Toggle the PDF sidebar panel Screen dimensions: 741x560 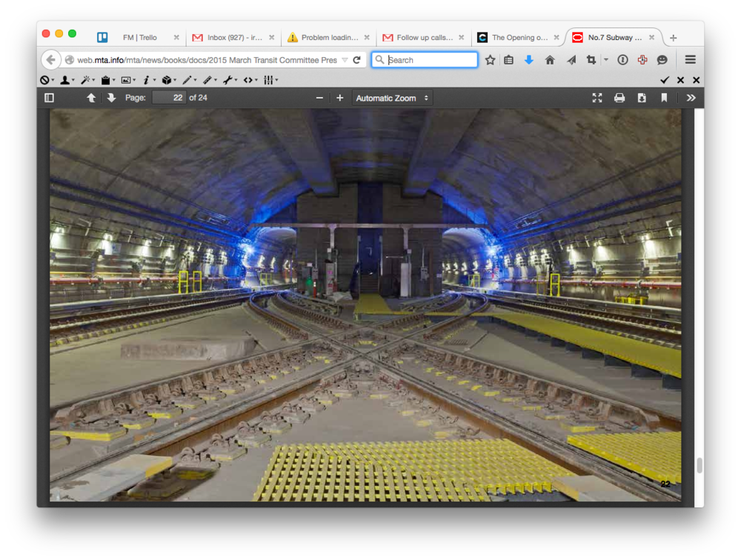click(x=49, y=97)
